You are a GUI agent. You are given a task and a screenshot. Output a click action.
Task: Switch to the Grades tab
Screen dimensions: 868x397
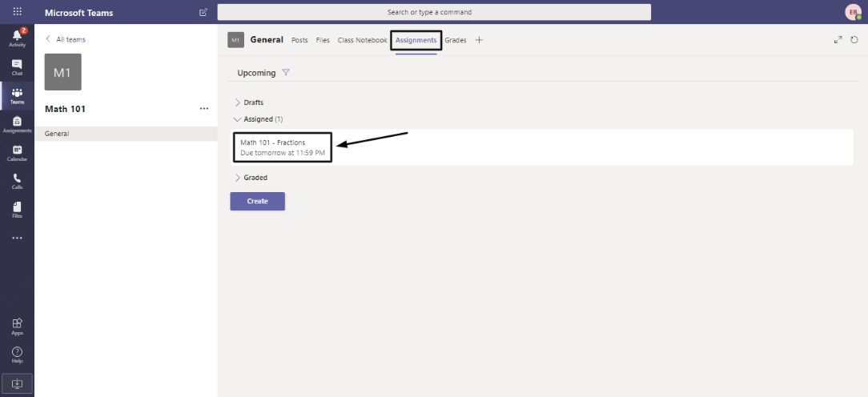(456, 40)
